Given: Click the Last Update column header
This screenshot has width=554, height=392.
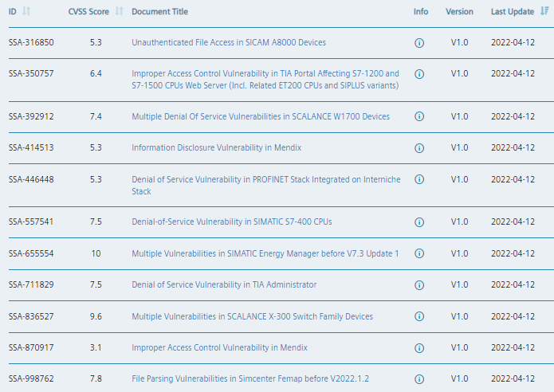Looking at the screenshot, I should 513,12.
